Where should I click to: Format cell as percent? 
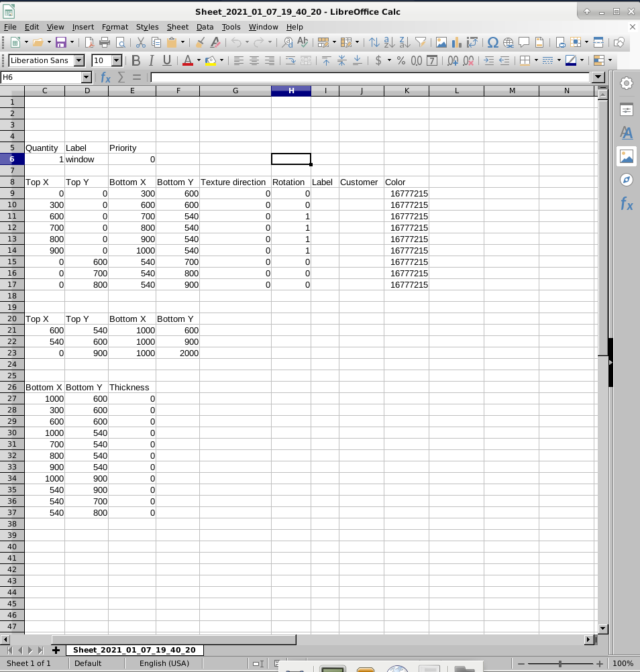pos(401,60)
